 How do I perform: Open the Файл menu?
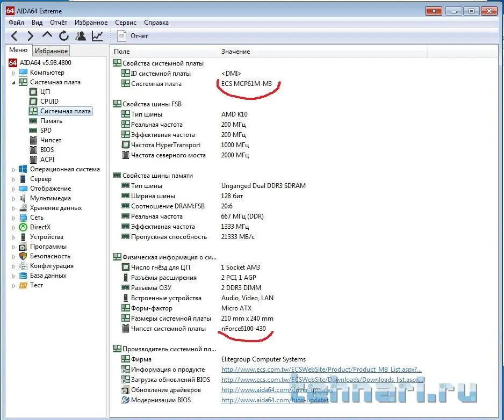[16, 23]
